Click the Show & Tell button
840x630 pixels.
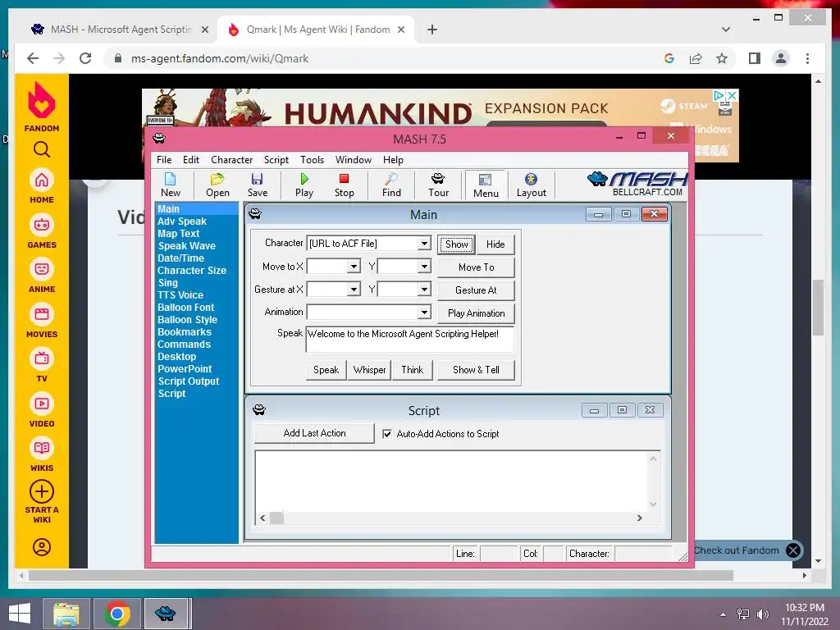476,370
